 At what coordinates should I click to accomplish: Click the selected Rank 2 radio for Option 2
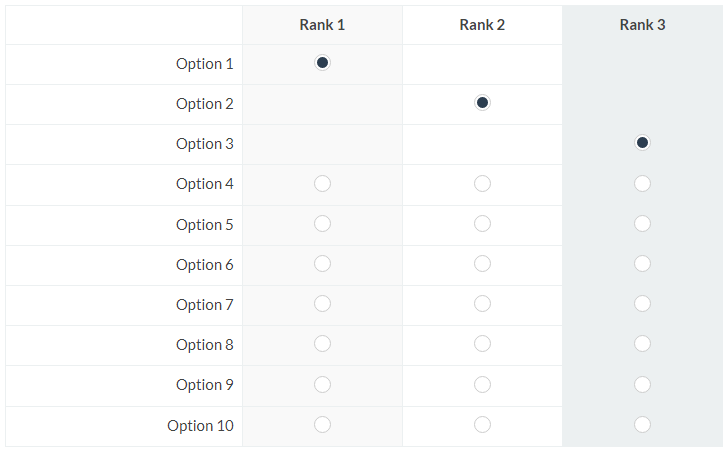[482, 103]
